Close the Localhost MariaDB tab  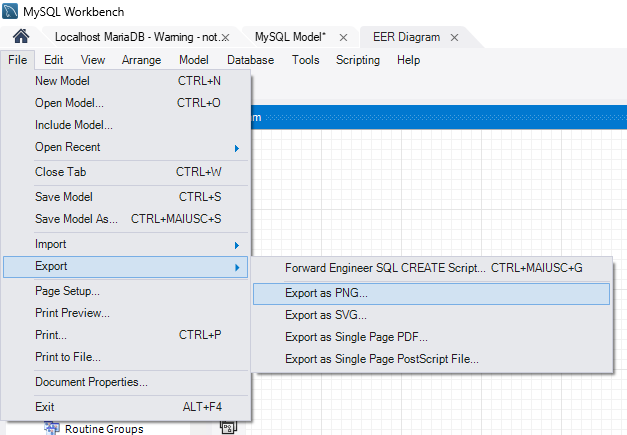point(226,38)
